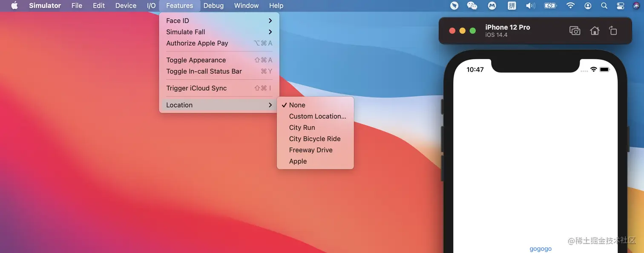The width and height of the screenshot is (644, 253).
Task: Open the Apple menu
Action: pyautogui.click(x=14, y=6)
